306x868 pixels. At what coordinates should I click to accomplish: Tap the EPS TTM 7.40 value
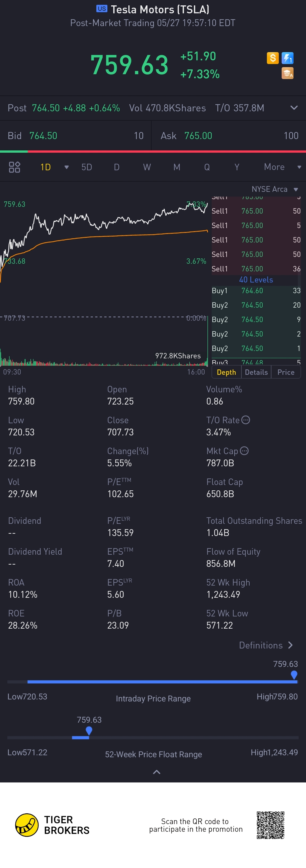pos(116,563)
